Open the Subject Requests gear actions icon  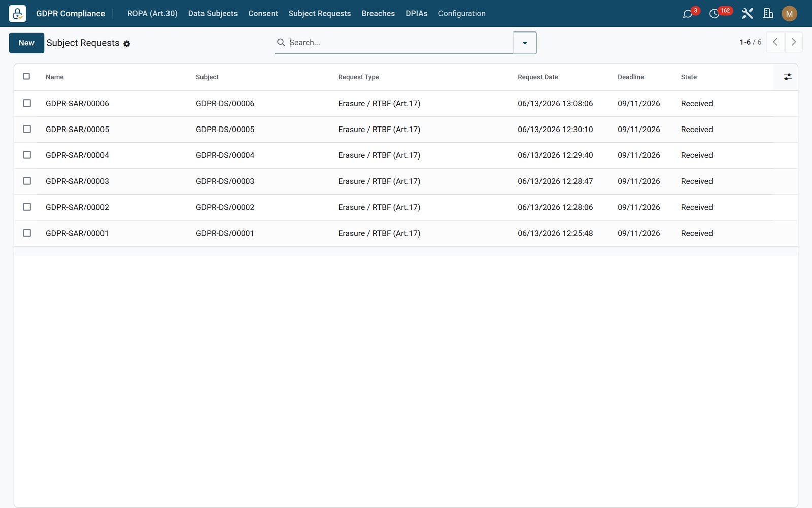click(127, 44)
